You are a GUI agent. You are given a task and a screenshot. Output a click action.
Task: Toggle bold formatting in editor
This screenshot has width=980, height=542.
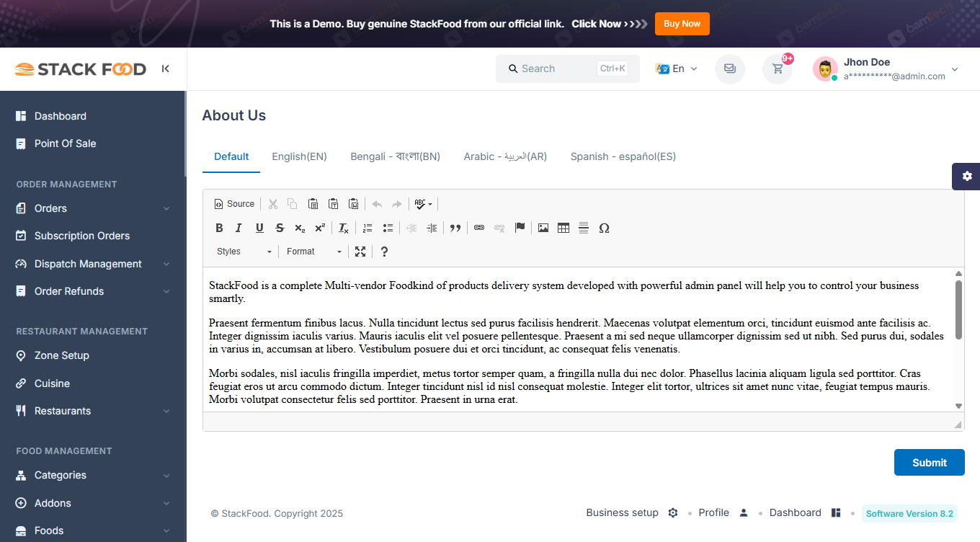coord(219,228)
